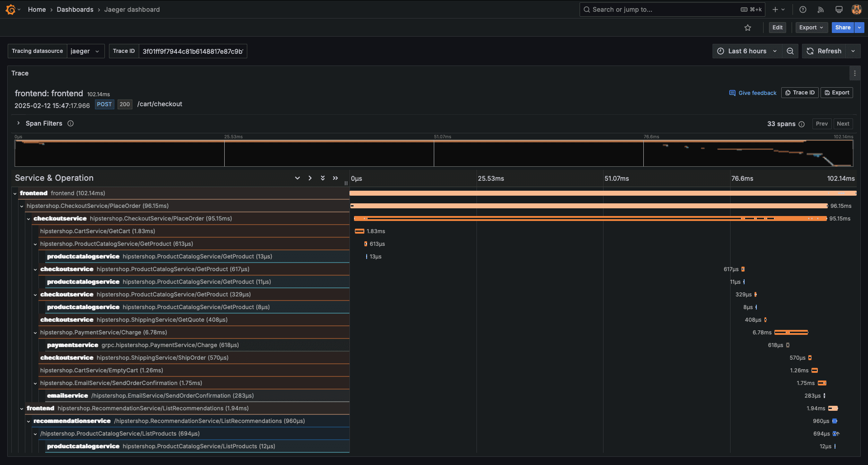Click the Prev span button

(822, 124)
